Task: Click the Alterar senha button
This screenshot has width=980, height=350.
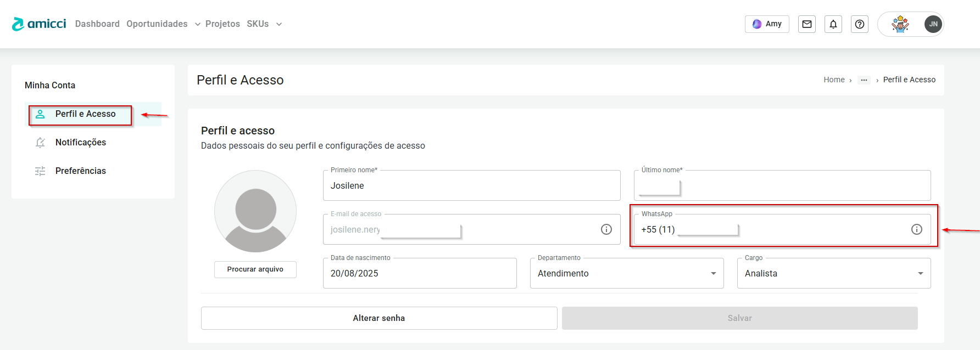Action: click(x=378, y=318)
